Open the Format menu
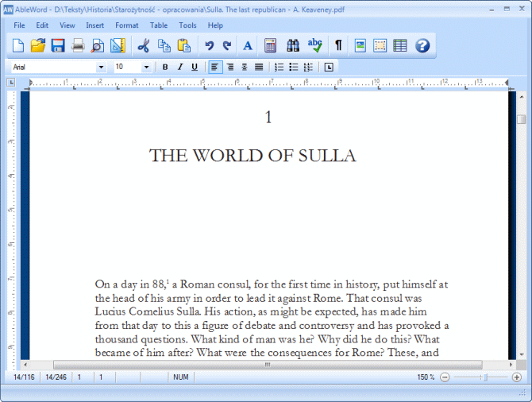 [126, 25]
